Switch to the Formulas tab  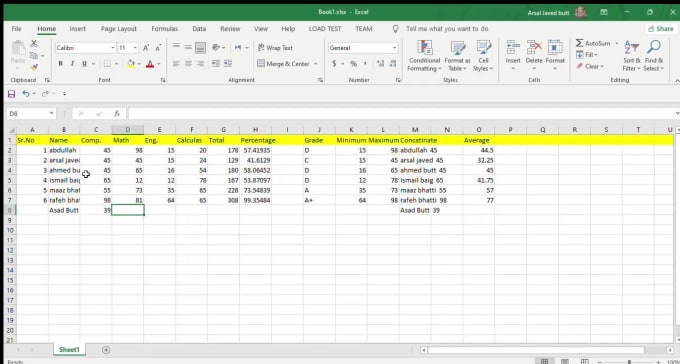pos(164,29)
